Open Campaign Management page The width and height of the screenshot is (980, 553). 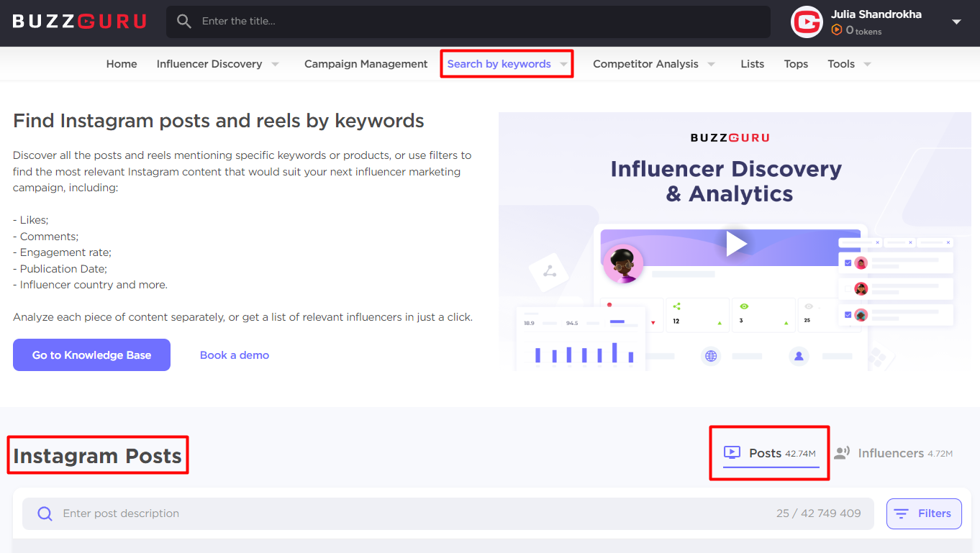click(366, 64)
